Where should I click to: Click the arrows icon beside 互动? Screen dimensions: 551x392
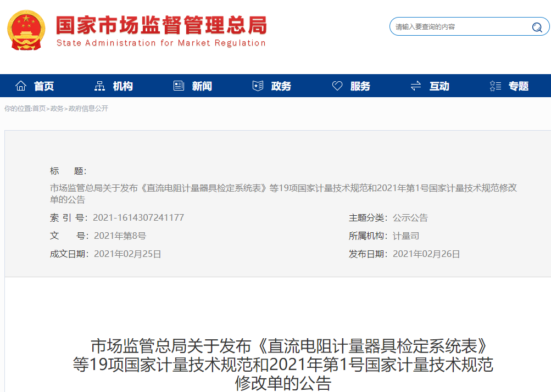point(416,86)
